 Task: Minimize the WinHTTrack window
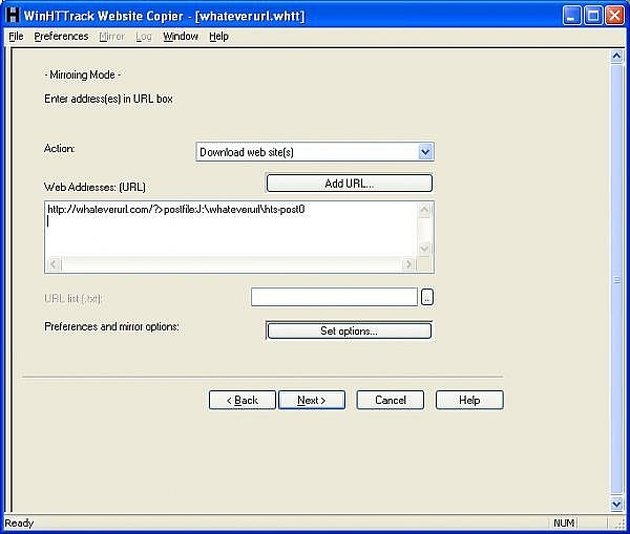tap(571, 16)
